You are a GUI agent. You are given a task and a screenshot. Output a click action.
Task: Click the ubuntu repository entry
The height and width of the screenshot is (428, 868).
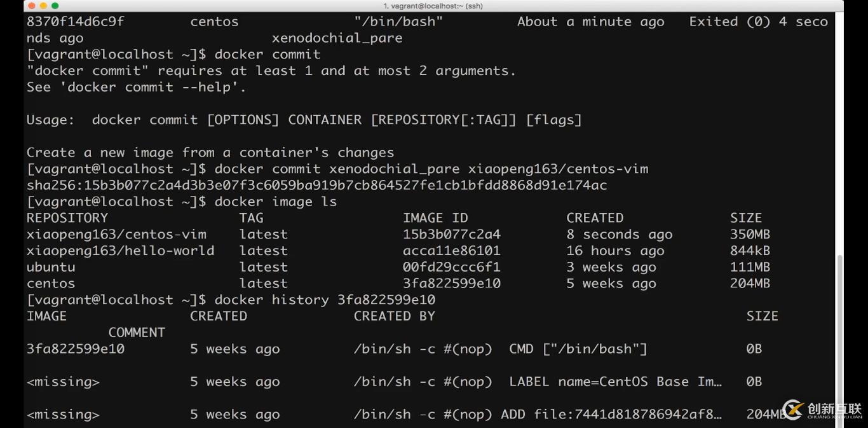[50, 267]
